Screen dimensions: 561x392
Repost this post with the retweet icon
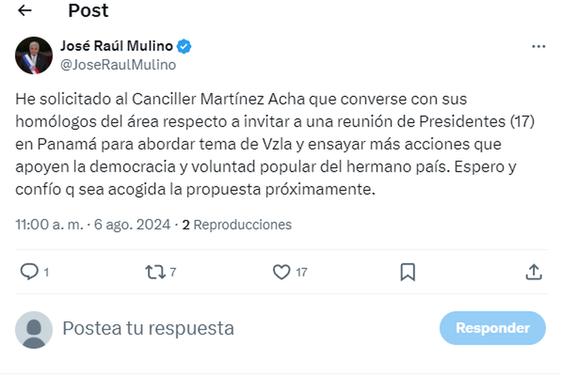coord(156,271)
